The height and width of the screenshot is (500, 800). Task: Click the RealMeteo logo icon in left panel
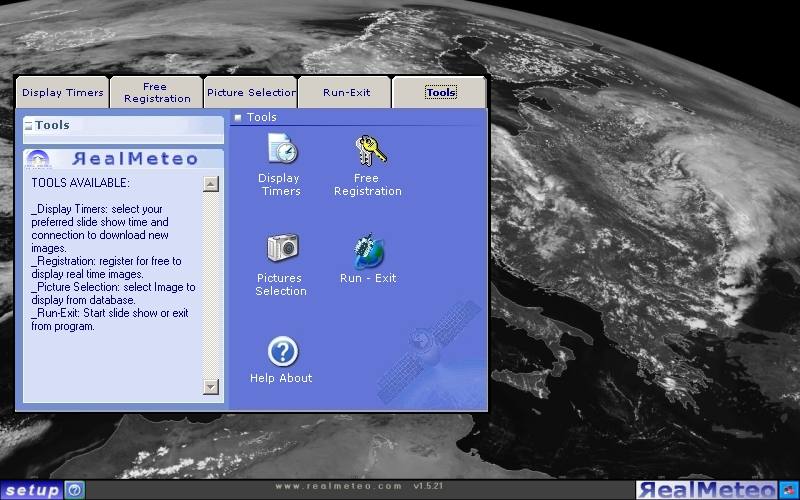coord(38,158)
